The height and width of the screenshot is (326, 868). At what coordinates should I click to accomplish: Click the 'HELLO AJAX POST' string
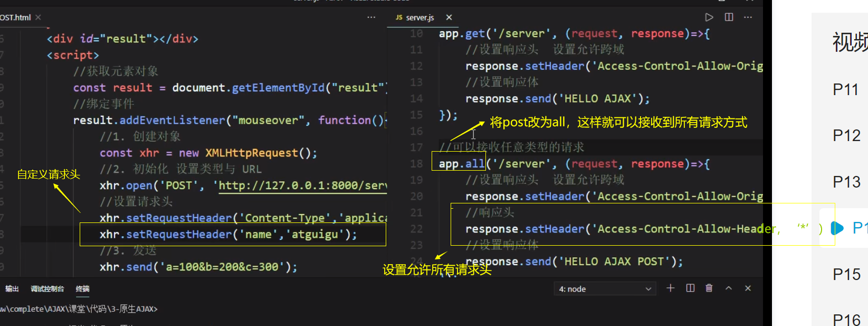point(614,262)
